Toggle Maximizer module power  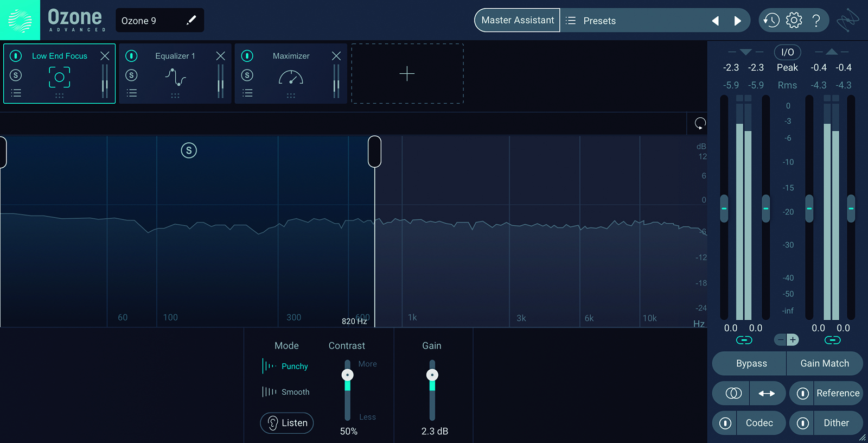(247, 55)
